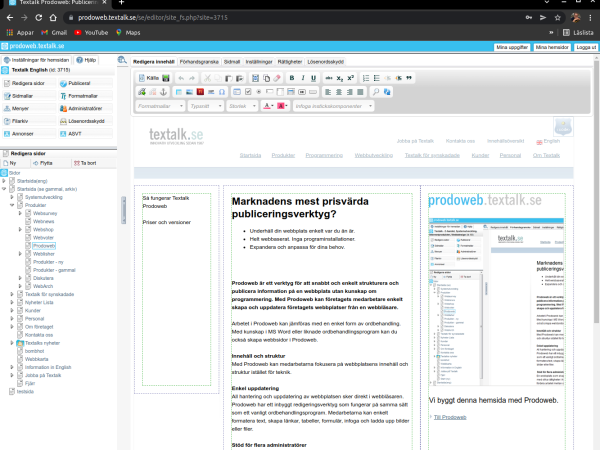Expand the Startsida(eng) tree node
Screen dimensions: 600x450
[x=4, y=181]
